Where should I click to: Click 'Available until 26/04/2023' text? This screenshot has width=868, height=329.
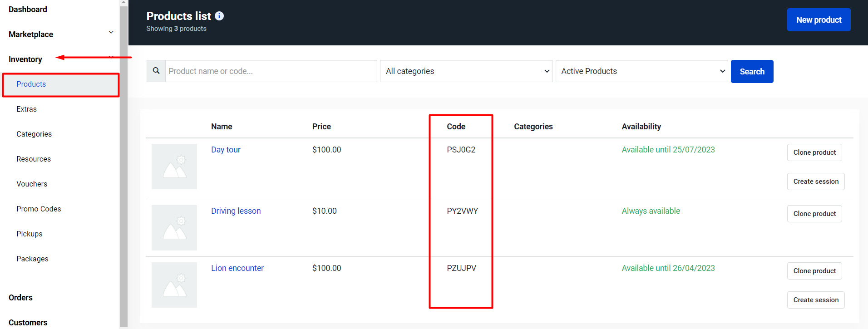coord(668,268)
